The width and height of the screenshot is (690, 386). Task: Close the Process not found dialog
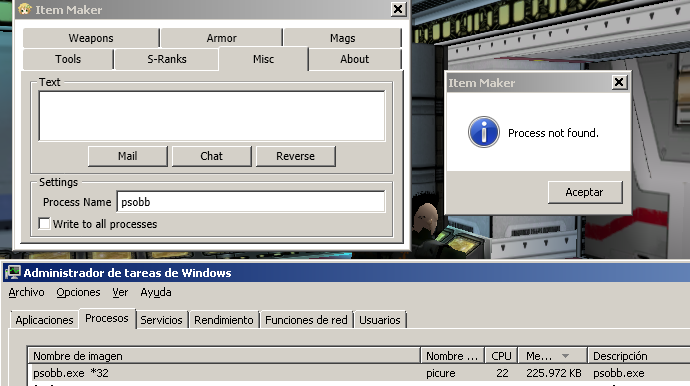coord(619,82)
